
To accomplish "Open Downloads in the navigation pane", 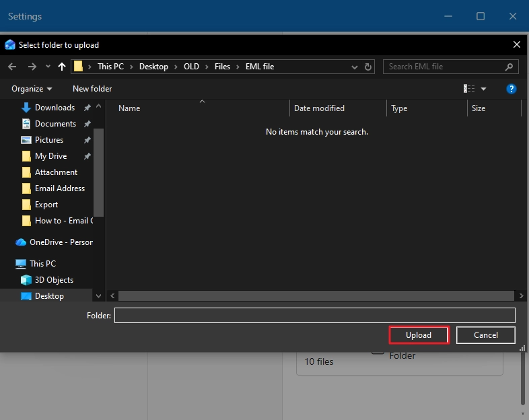I will point(55,108).
